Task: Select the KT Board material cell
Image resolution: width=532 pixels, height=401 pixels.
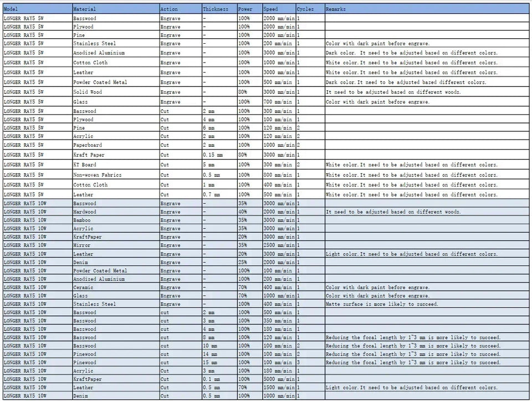Action: pos(116,164)
